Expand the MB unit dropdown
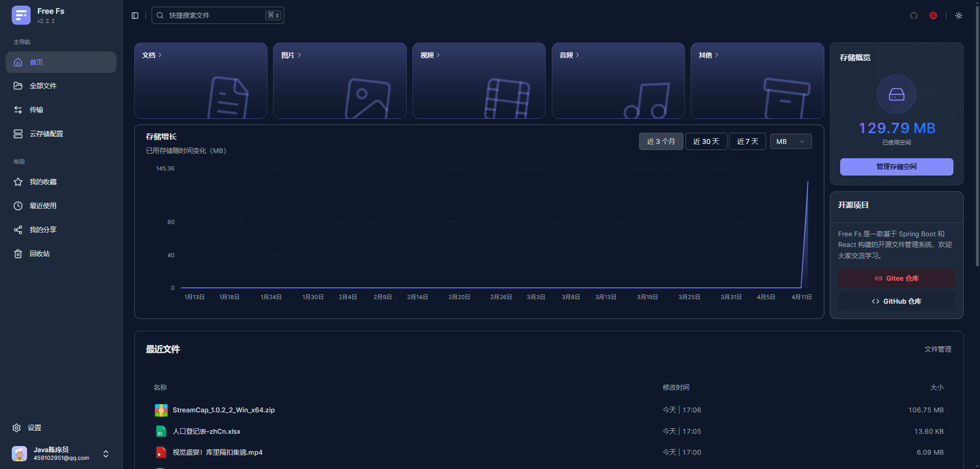 click(x=791, y=141)
